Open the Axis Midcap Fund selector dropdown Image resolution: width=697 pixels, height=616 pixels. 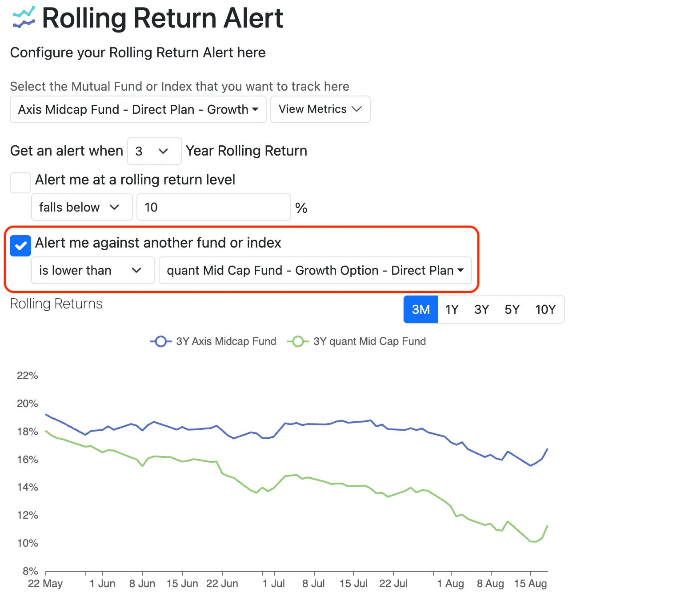[x=138, y=109]
